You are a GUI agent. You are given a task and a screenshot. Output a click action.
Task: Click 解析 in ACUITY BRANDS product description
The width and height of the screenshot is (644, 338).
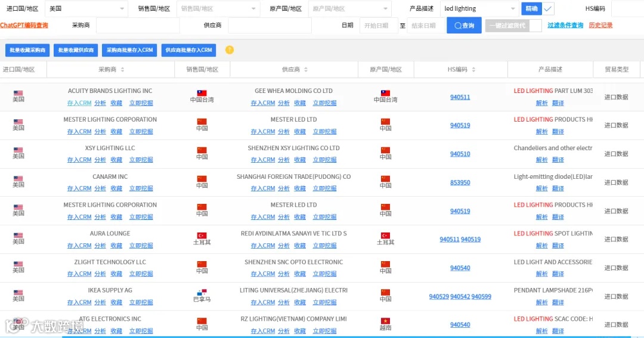(x=541, y=103)
